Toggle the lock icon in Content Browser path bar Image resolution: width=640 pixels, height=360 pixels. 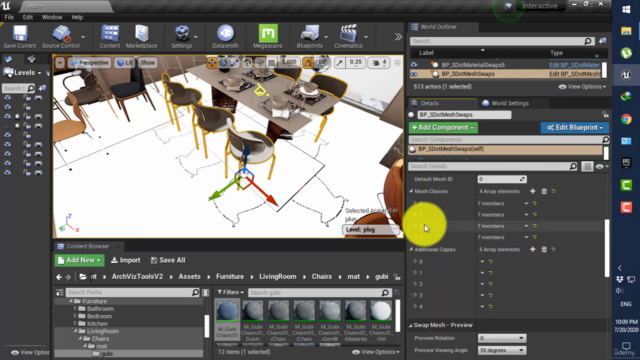pos(397,277)
